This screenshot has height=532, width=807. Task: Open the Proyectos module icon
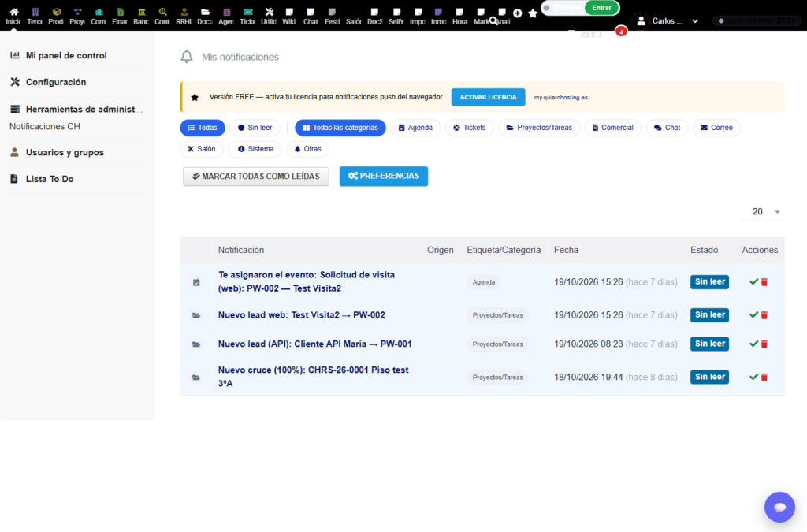[77, 12]
